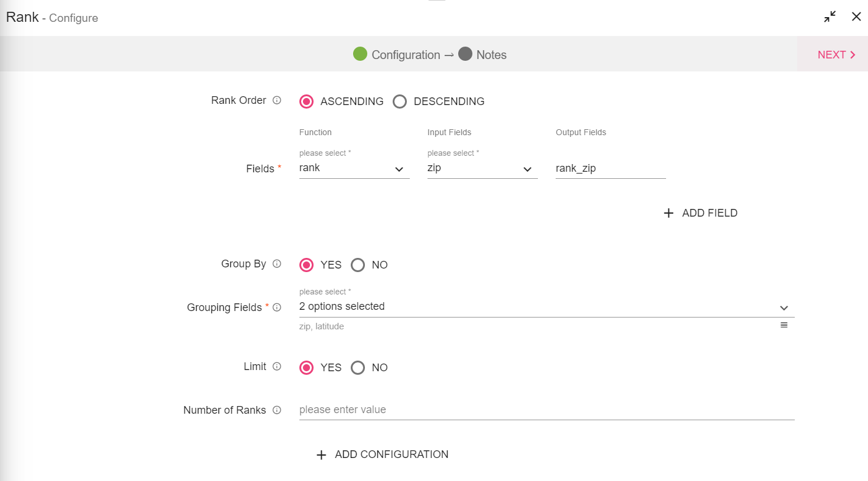Select DESCENDING rank order
Image resolution: width=868 pixels, height=481 pixels.
pyautogui.click(x=400, y=102)
